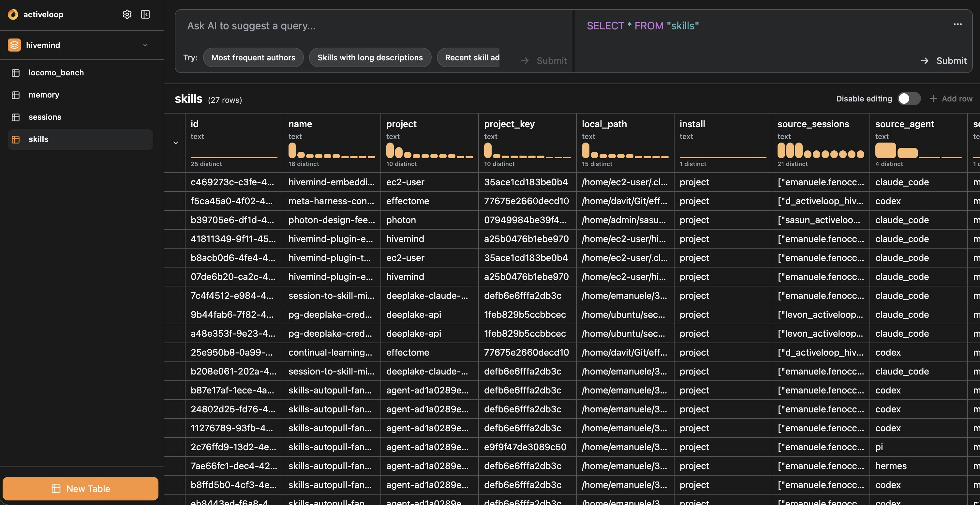Image resolution: width=980 pixels, height=505 pixels.
Task: Click the id column header
Action: coord(234,143)
